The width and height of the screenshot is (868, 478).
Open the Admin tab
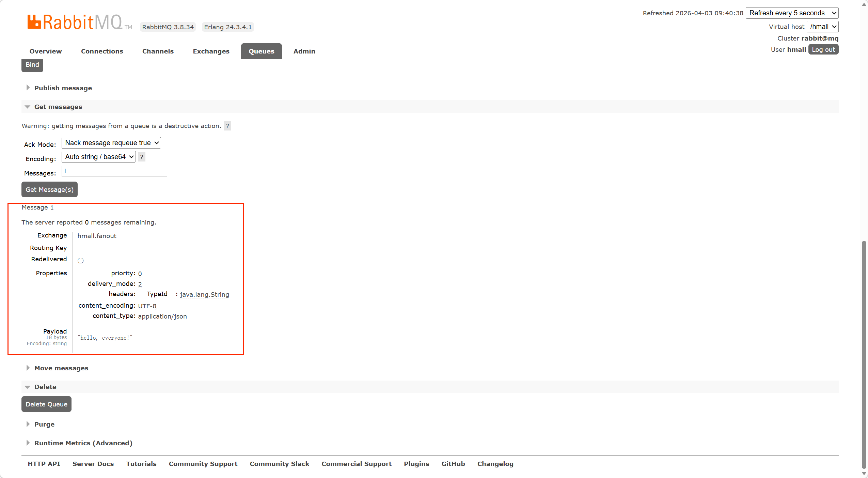coord(304,51)
